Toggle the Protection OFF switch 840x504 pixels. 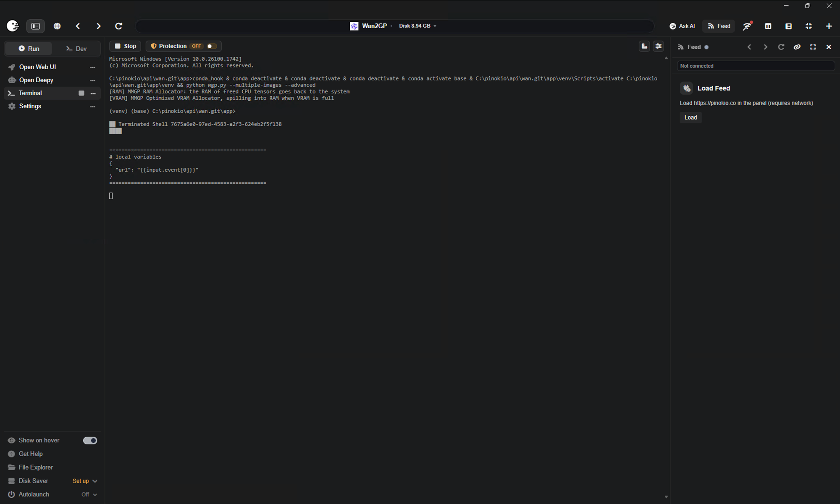click(212, 46)
